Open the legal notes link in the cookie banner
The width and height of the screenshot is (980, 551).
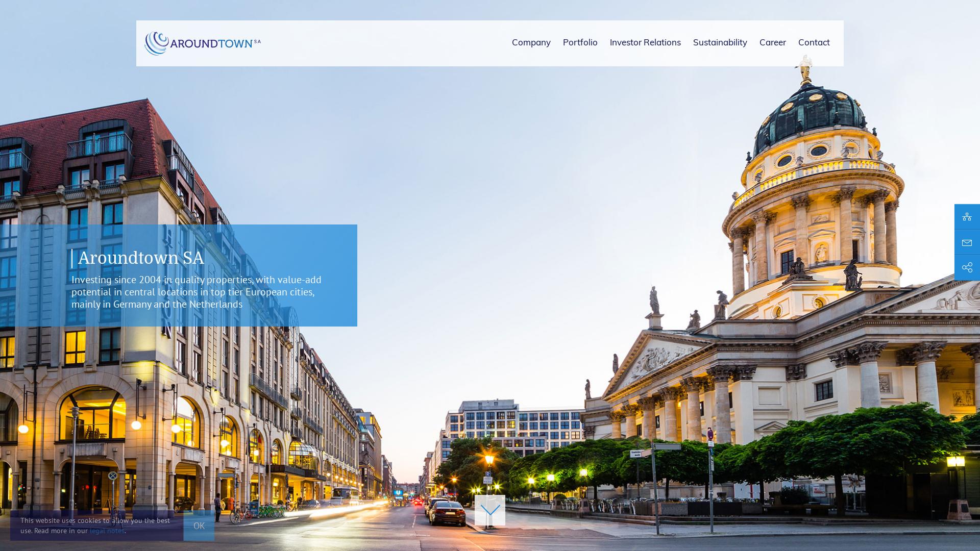tap(107, 531)
